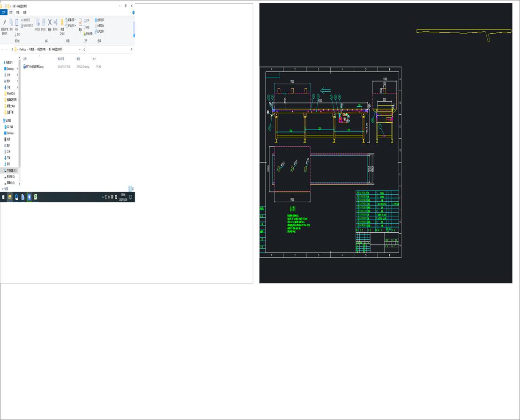Open the blue File tab
This screenshot has width=520, height=420.
tap(4, 12)
